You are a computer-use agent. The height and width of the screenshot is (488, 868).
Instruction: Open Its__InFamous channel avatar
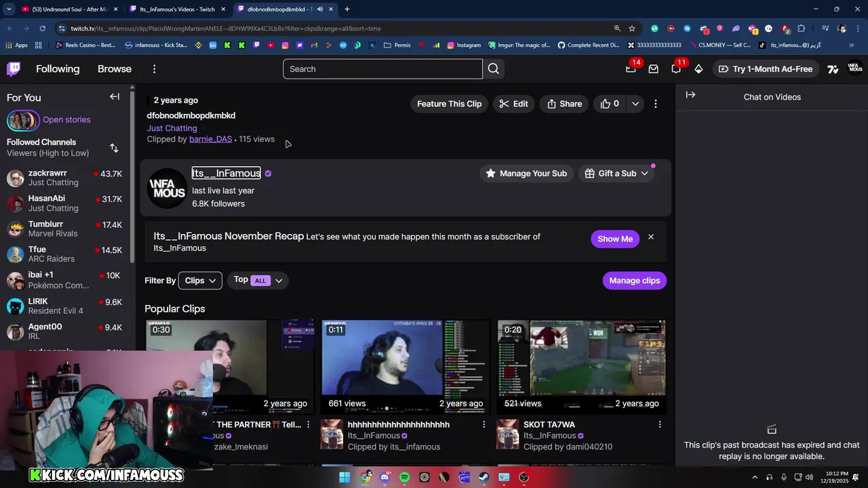pos(167,188)
